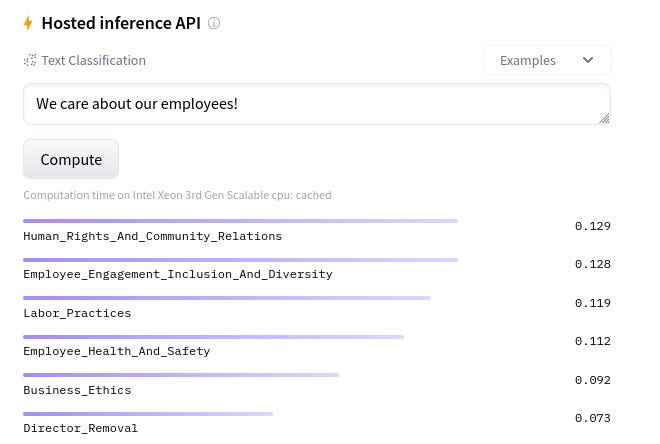The height and width of the screenshot is (444, 660).
Task: Click the chevron arrow in Examples selector
Action: point(588,60)
